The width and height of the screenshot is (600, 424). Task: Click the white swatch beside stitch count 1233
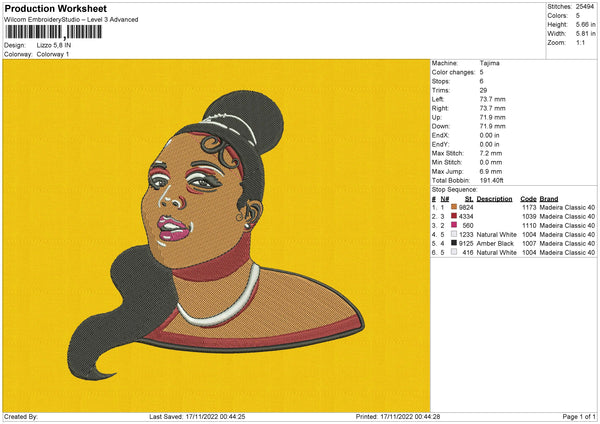(x=454, y=234)
